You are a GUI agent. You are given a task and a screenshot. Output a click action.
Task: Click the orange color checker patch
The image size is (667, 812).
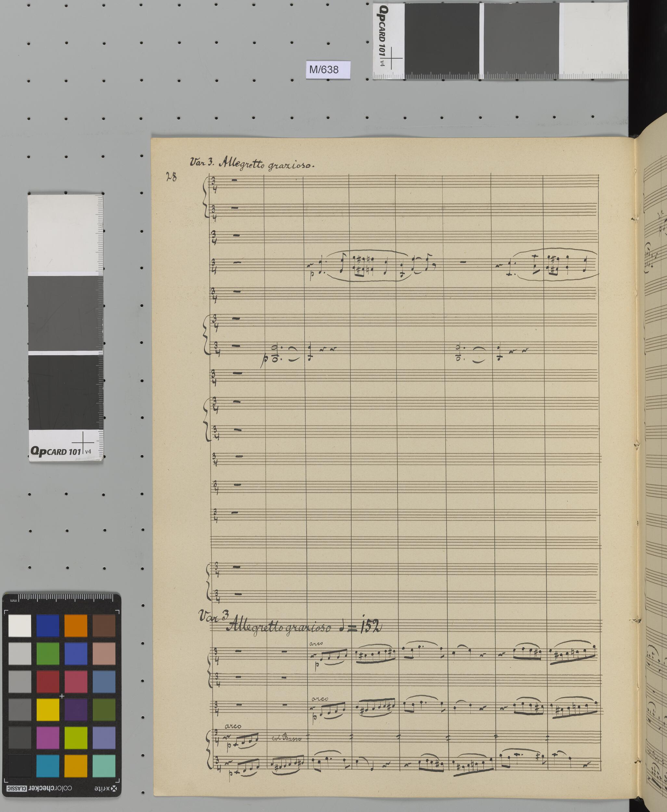click(x=76, y=626)
